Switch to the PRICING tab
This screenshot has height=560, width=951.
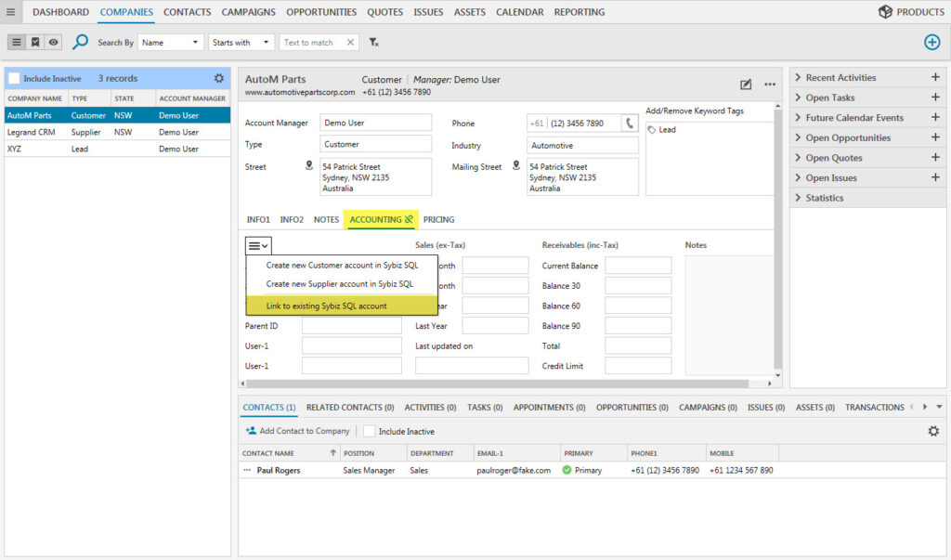pyautogui.click(x=438, y=220)
